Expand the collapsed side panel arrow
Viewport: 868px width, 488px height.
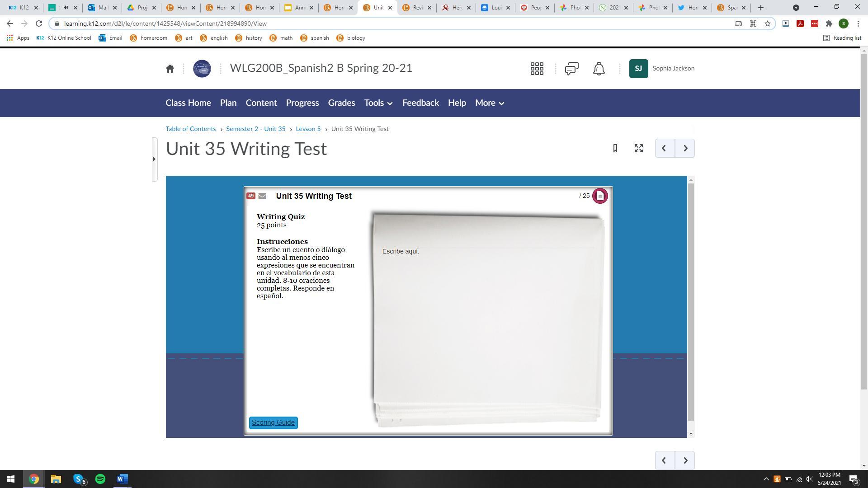coord(154,159)
